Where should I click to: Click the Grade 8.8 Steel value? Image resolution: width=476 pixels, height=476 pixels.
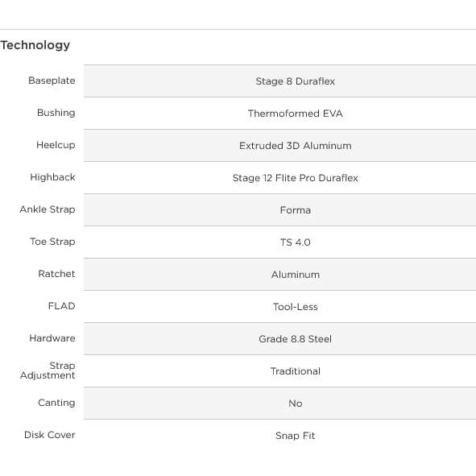pos(295,339)
